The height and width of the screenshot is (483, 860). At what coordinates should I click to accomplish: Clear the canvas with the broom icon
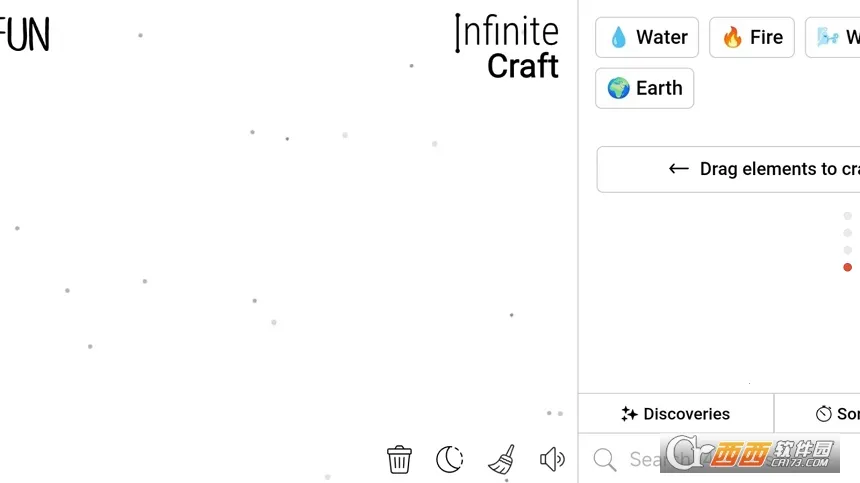pyautogui.click(x=502, y=459)
